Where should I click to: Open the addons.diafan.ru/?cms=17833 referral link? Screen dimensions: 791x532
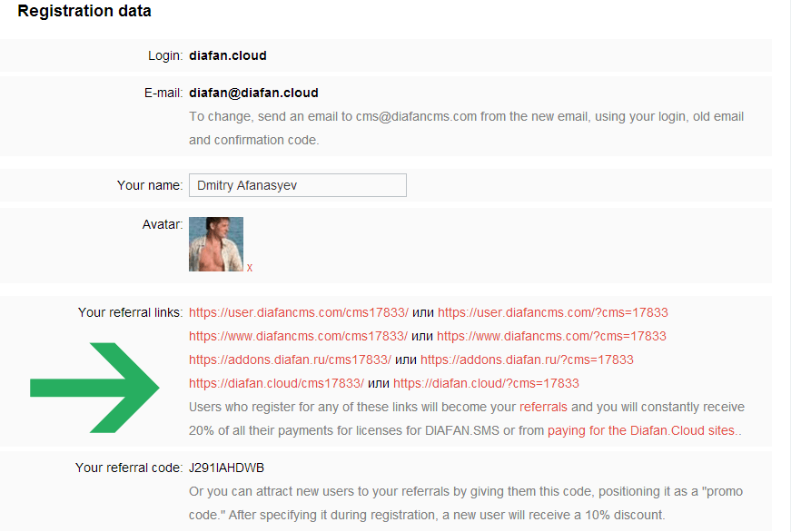[x=527, y=360]
